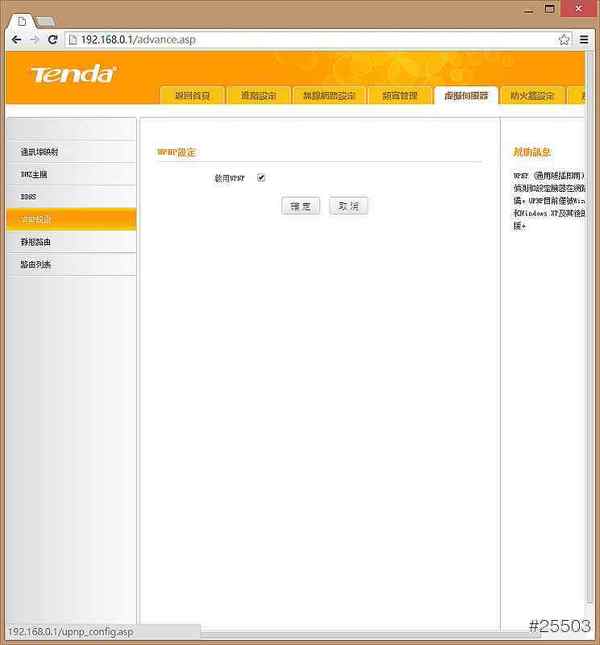The height and width of the screenshot is (645, 600).
Task: Reload the router page
Action: click(53, 40)
